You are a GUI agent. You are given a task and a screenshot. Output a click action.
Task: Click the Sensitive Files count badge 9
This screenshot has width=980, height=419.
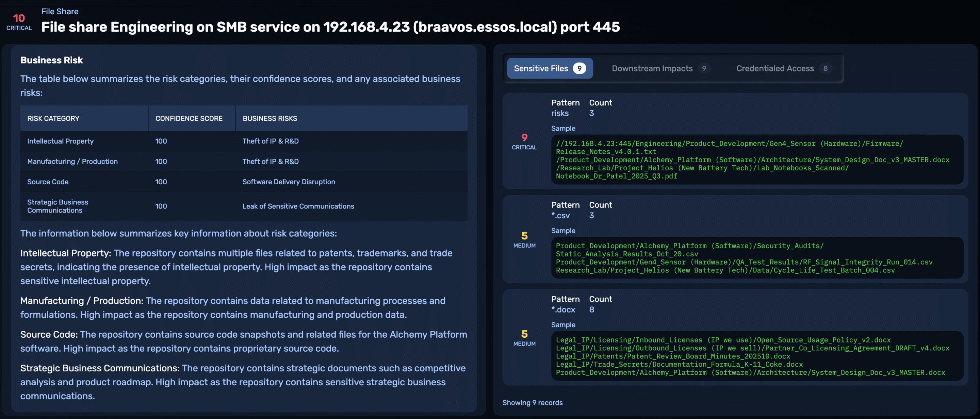[x=579, y=68]
